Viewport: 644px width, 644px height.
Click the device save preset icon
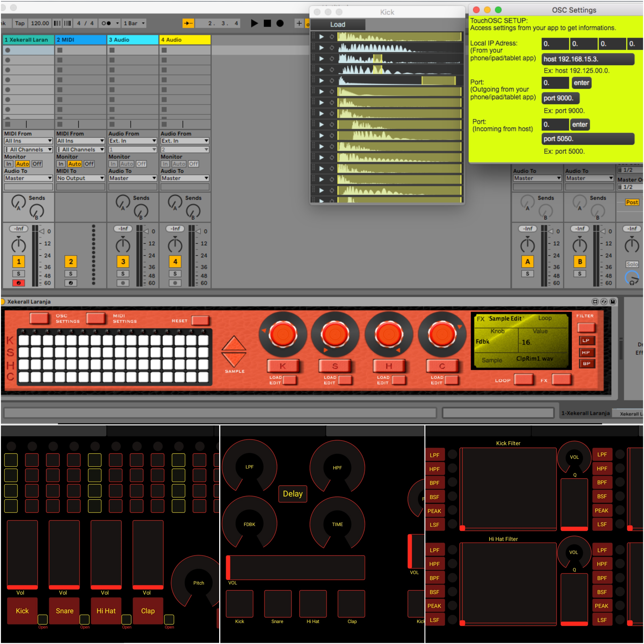(613, 302)
